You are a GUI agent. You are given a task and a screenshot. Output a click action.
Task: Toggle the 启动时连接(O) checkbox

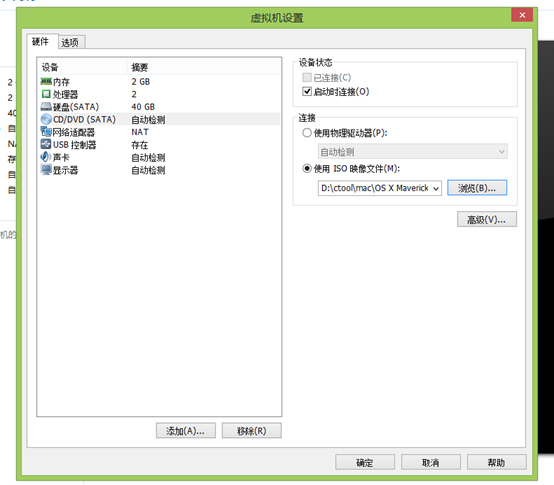pyautogui.click(x=307, y=91)
